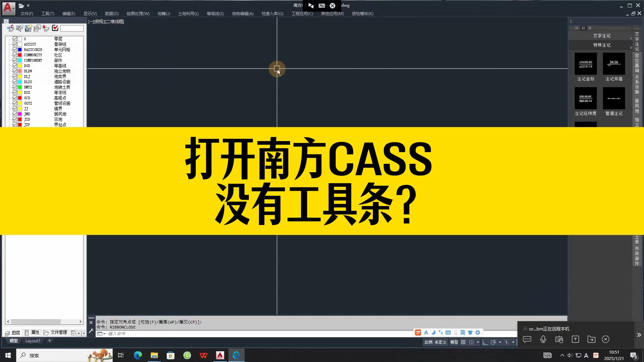Uncheck the JMD 居民地 layer checkbox
Screen dimensions: 644x362
click(15, 114)
